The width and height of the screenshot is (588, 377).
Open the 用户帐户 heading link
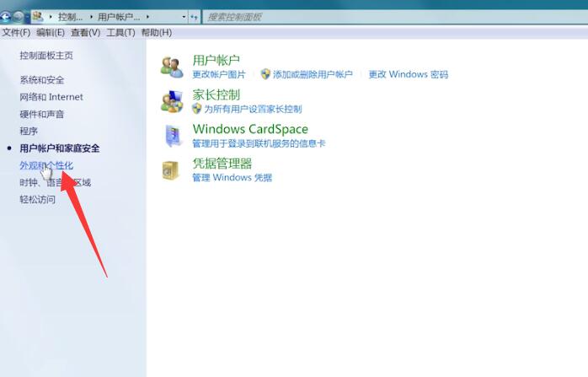[216, 60]
